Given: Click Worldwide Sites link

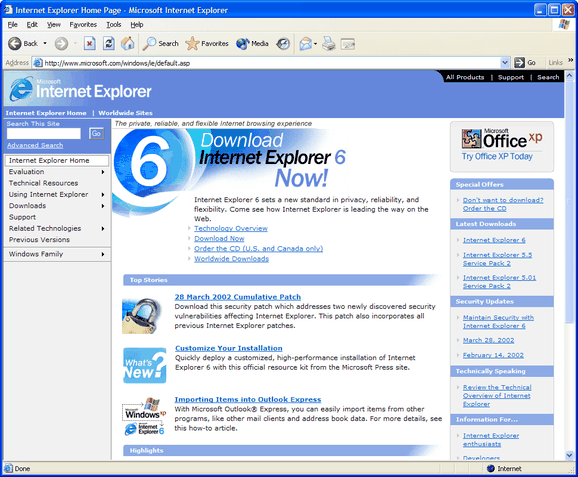Looking at the screenshot, I should [125, 113].
